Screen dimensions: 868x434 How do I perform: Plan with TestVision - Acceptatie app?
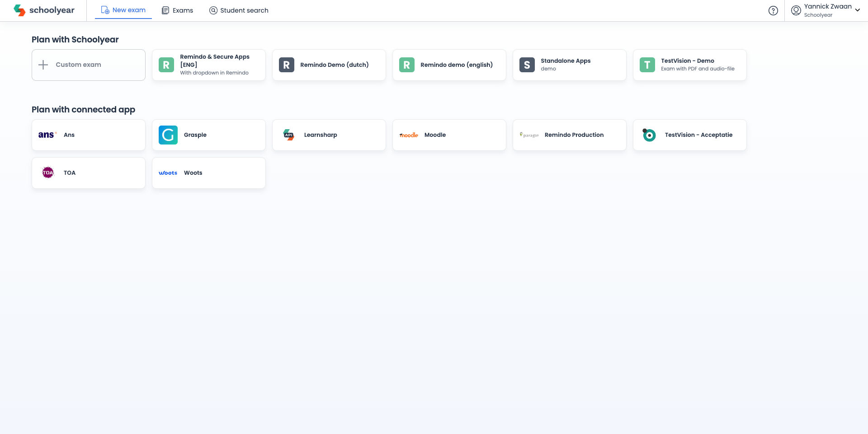tap(690, 135)
